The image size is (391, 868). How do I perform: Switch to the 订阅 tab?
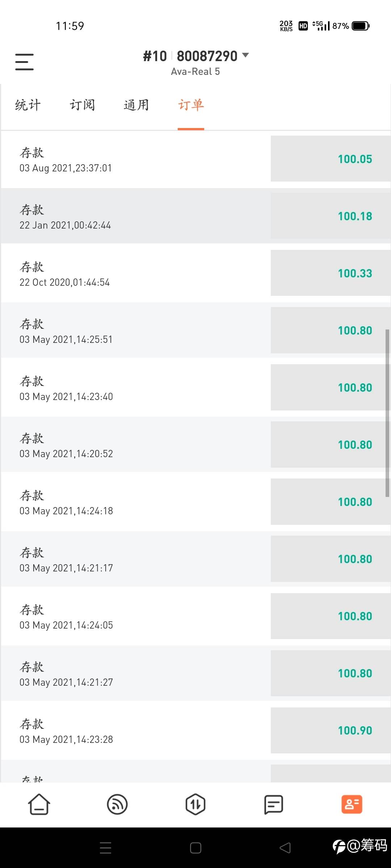coord(82,105)
